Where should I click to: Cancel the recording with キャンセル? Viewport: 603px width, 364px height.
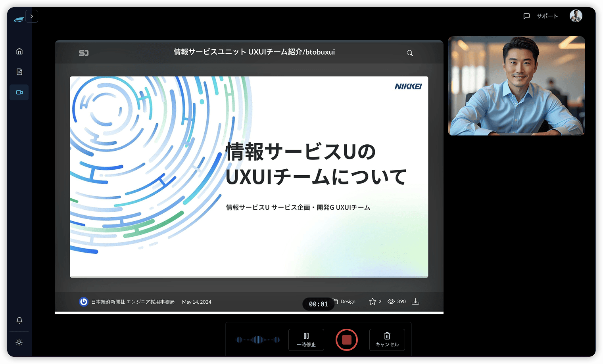pos(387,340)
